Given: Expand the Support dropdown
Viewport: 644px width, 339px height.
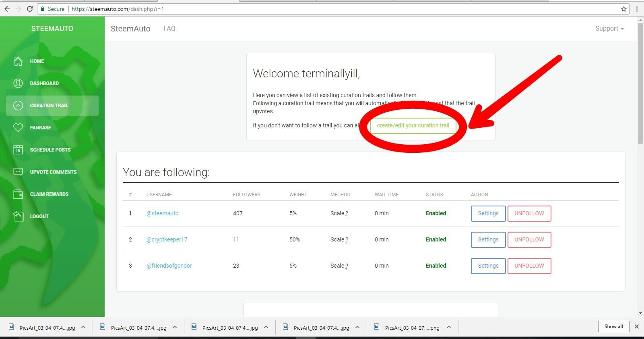Looking at the screenshot, I should 609,29.
